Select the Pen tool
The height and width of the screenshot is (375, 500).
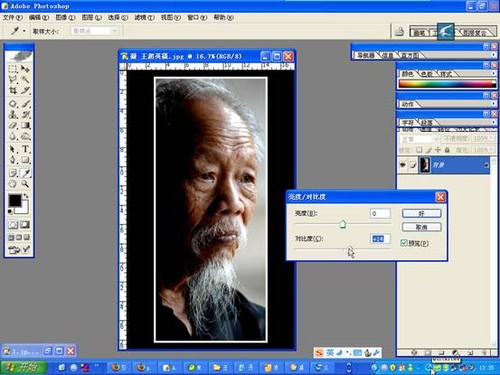coord(13,160)
